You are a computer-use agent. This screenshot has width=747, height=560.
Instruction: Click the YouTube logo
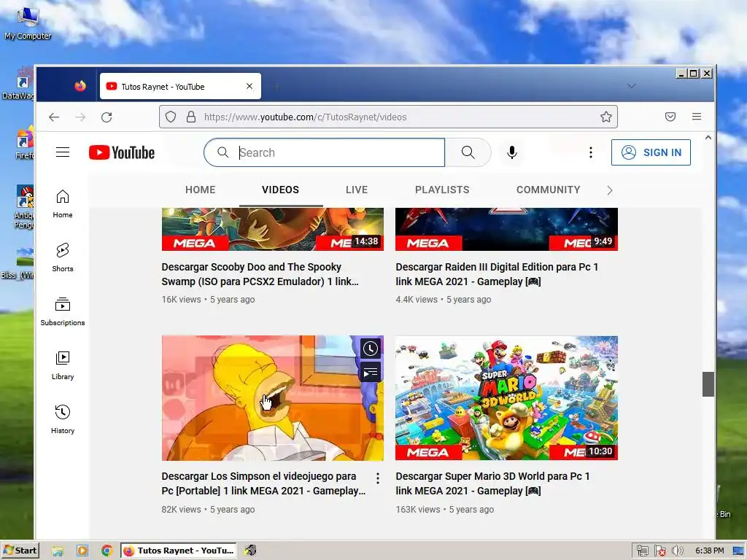[122, 152]
